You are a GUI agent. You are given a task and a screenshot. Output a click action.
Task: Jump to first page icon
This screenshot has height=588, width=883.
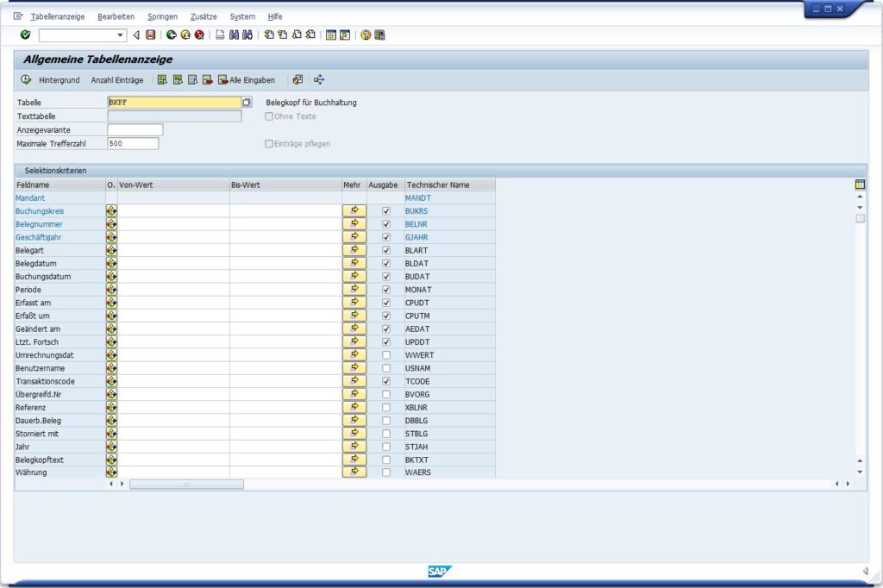(269, 35)
